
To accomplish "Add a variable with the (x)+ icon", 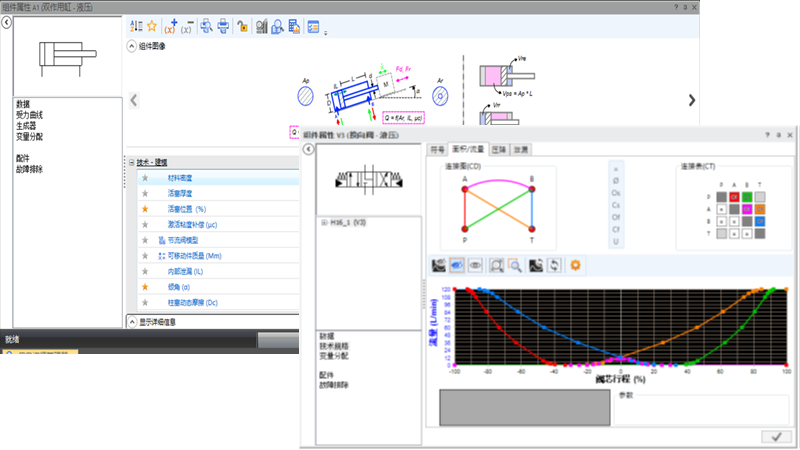I will click(171, 27).
